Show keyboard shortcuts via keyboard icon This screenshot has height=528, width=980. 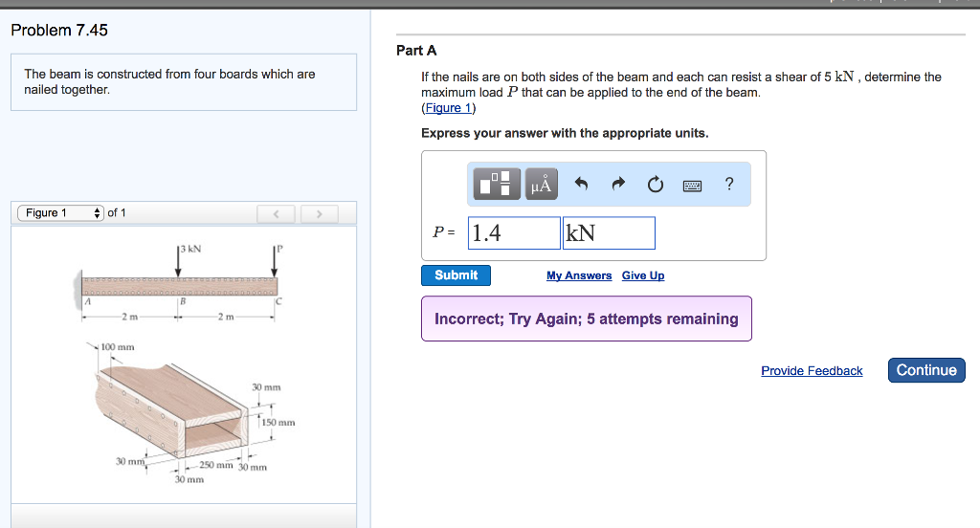coord(693,186)
